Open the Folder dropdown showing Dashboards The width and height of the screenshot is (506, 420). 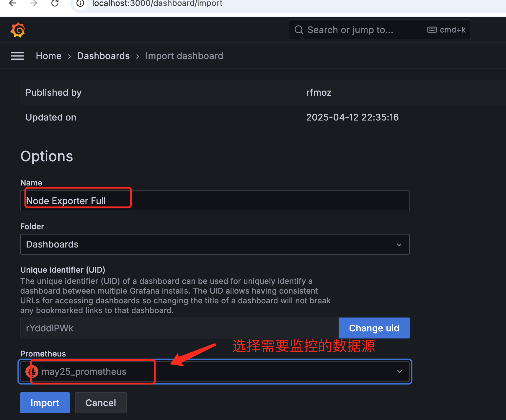tap(215, 244)
